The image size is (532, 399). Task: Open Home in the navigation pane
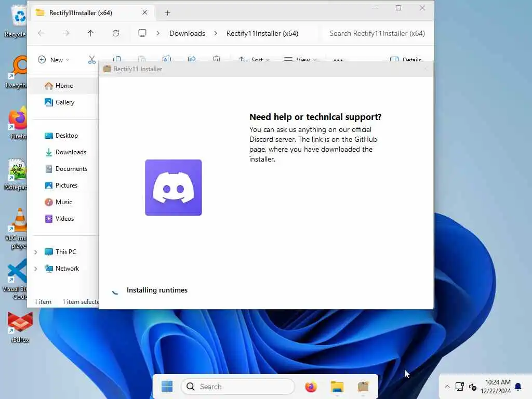pos(64,86)
